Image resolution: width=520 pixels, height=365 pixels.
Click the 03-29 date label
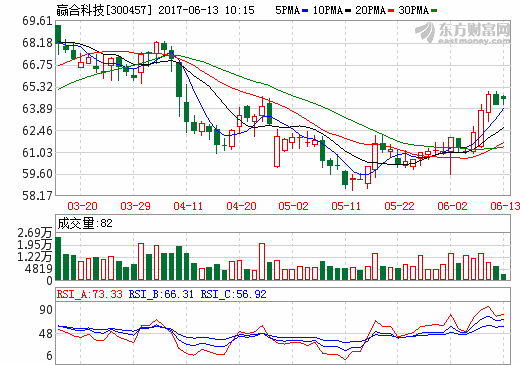pos(135,206)
